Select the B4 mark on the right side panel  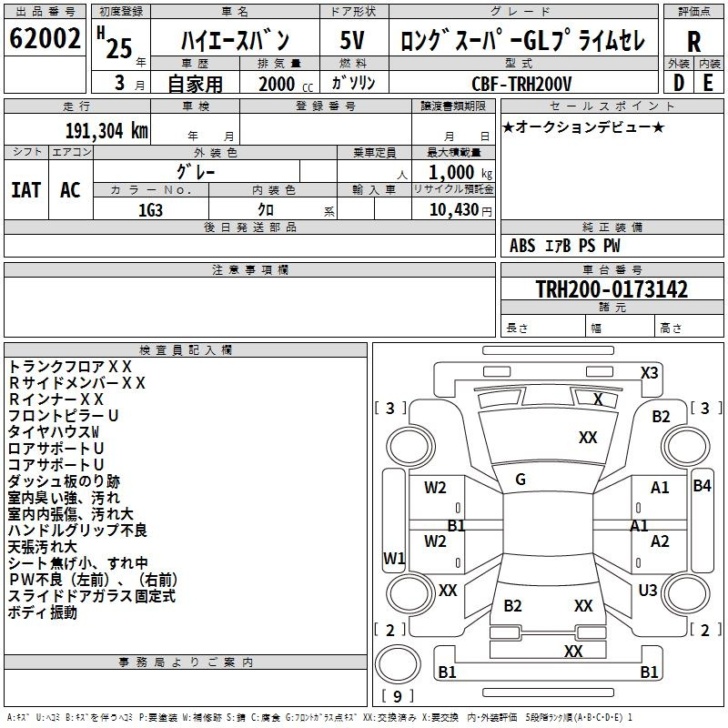coord(702,486)
